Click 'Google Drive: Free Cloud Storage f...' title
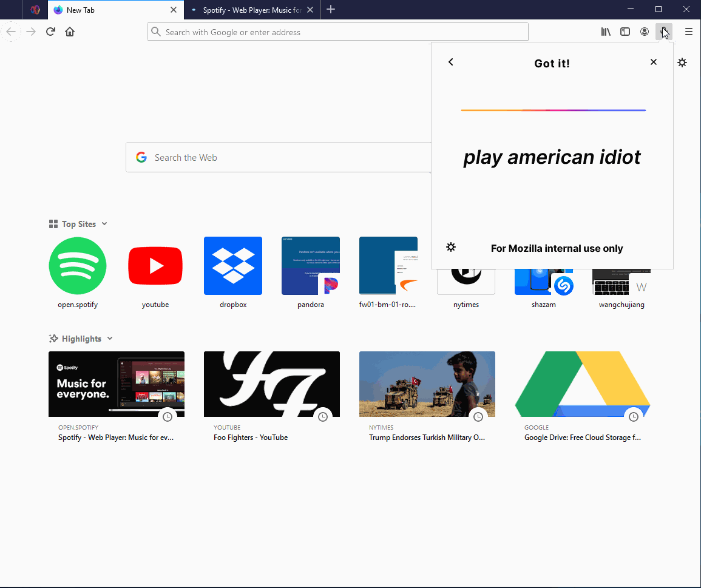The height and width of the screenshot is (588, 701). (x=583, y=438)
